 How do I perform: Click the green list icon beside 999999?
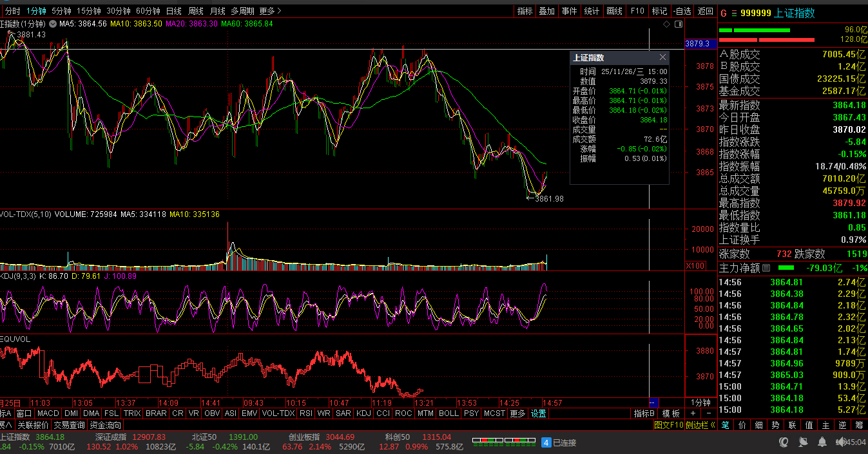click(x=733, y=13)
